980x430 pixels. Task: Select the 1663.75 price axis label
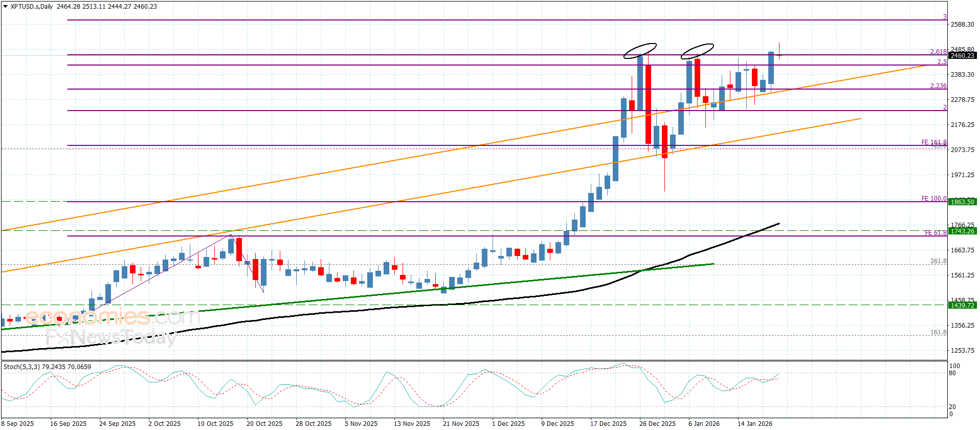[x=962, y=250]
